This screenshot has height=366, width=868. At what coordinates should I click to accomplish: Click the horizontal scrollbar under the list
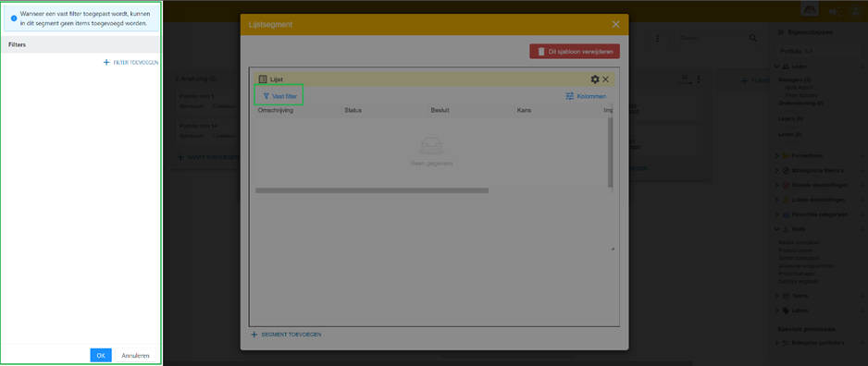(372, 190)
